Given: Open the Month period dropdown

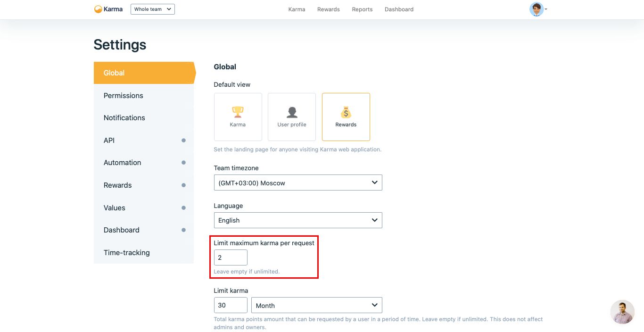Looking at the screenshot, I should point(317,305).
